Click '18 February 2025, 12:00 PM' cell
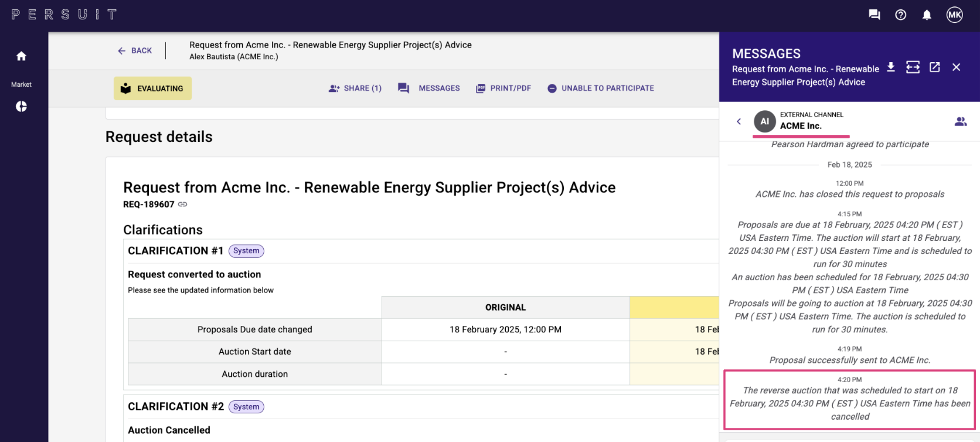This screenshot has width=980, height=442. tap(506, 329)
